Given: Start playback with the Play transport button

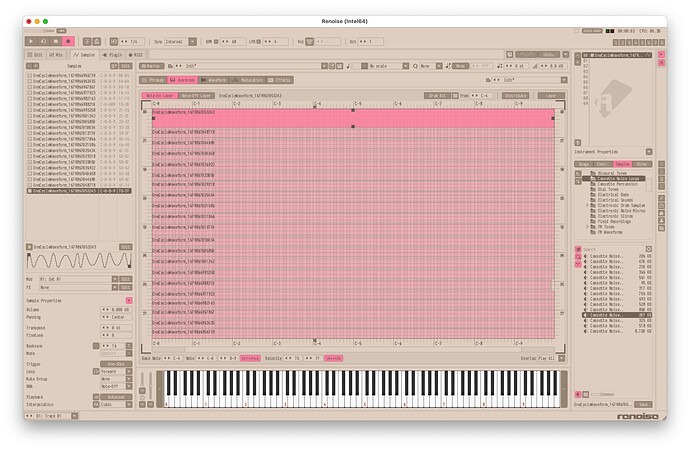Looking at the screenshot, I should tap(31, 41).
